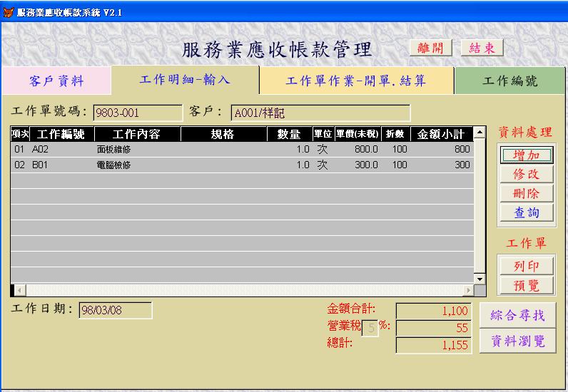Switch to the 客戶資料 tab
The height and width of the screenshot is (392, 568).
click(56, 81)
